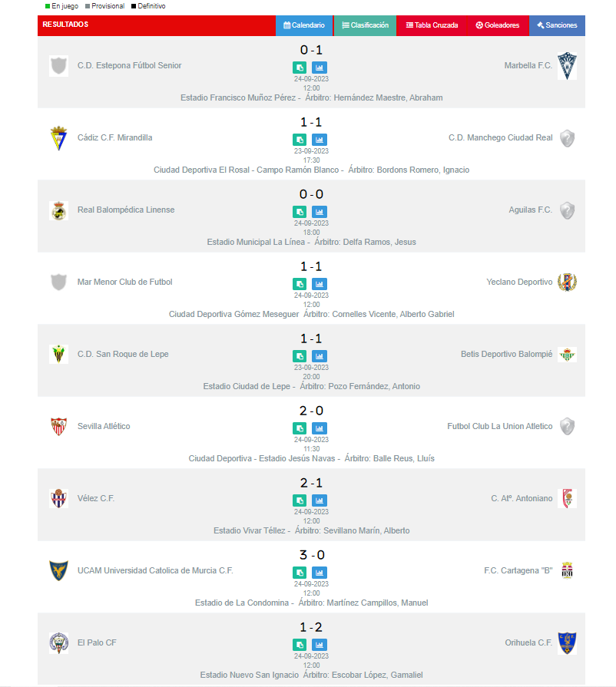Open the Tabla Cruzada tab

[432, 25]
